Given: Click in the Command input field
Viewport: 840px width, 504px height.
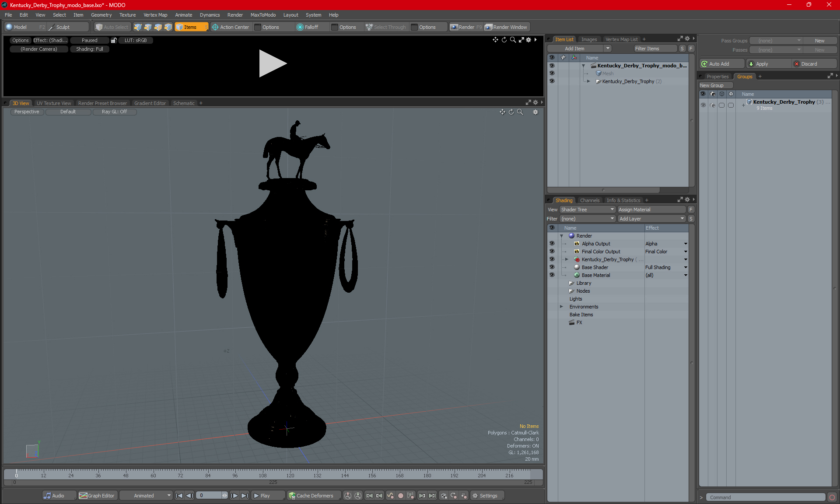Looking at the screenshot, I should pyautogui.click(x=766, y=497).
